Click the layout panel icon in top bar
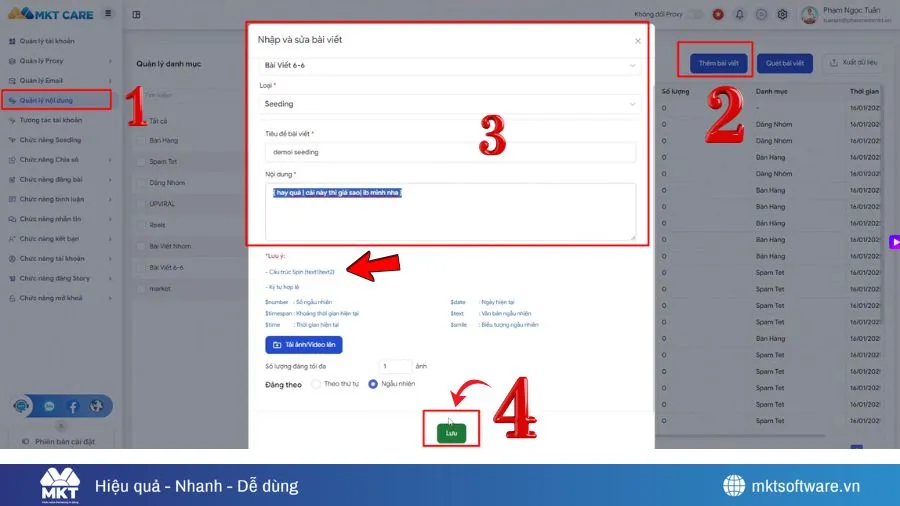This screenshot has width=900, height=506. (x=137, y=14)
